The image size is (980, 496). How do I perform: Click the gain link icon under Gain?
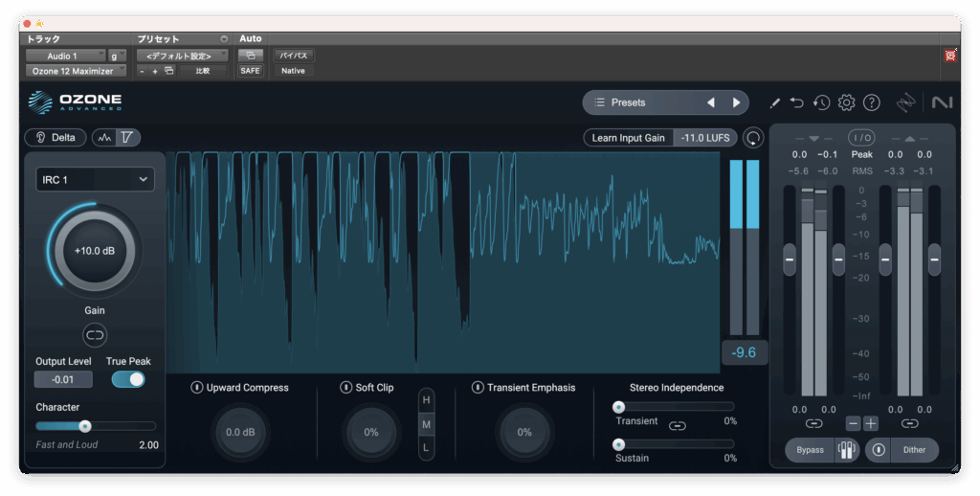tap(95, 334)
